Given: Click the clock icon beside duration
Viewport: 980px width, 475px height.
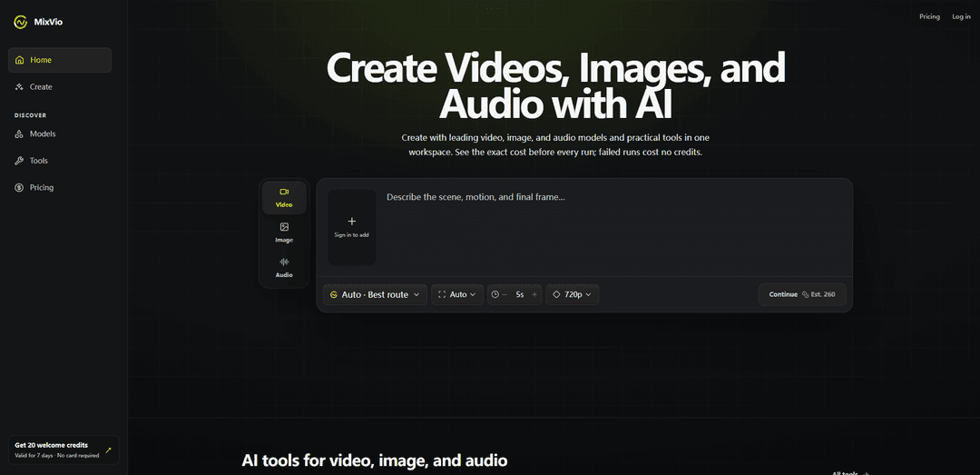Looking at the screenshot, I should 495,294.
